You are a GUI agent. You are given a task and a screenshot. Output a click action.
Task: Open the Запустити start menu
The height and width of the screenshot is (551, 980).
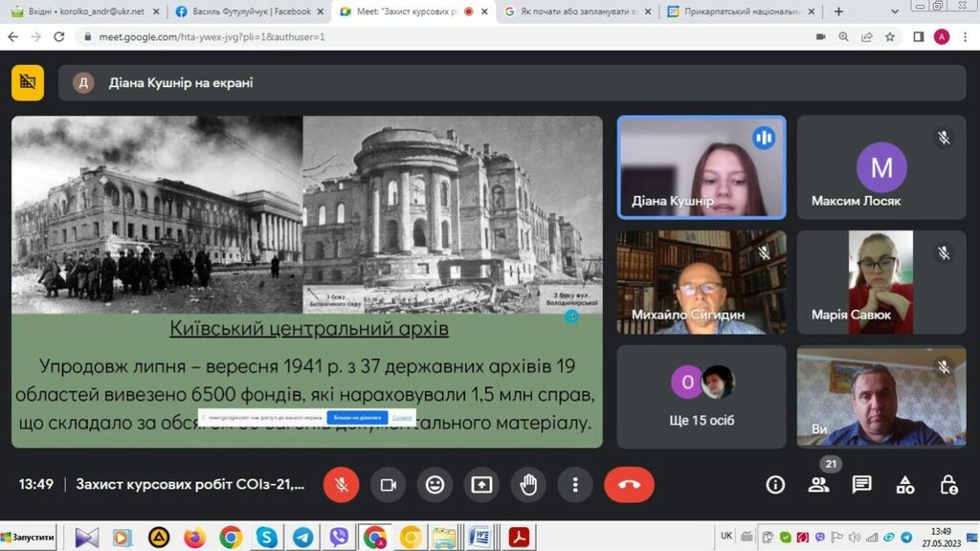[x=29, y=537]
